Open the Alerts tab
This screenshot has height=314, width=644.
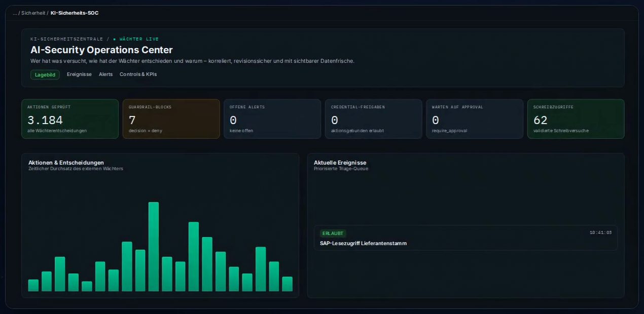(106, 74)
